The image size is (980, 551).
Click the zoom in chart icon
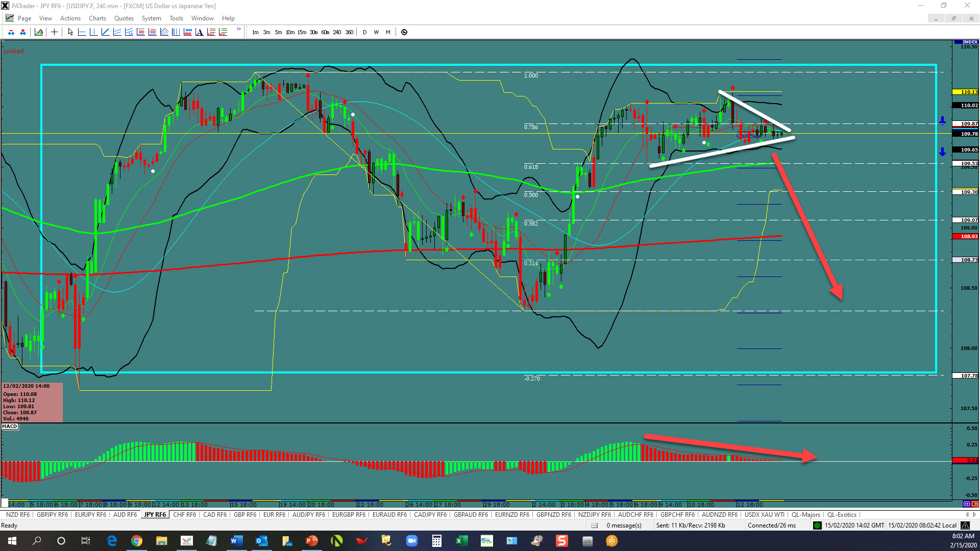[23, 32]
